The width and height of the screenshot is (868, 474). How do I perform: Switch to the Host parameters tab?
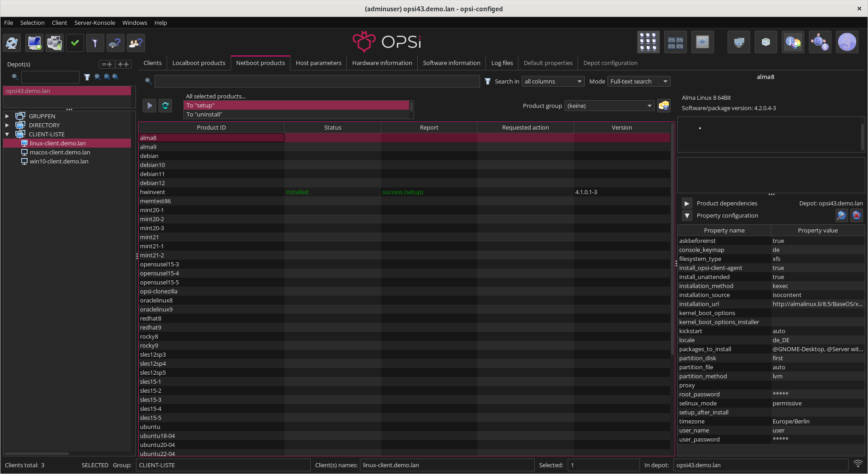(x=318, y=63)
